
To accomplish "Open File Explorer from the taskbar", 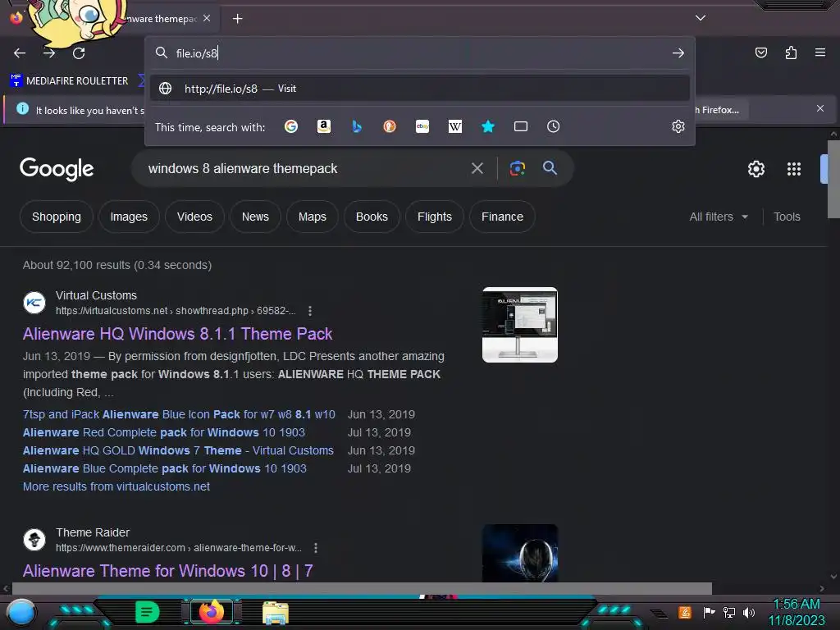I will pyautogui.click(x=276, y=612).
